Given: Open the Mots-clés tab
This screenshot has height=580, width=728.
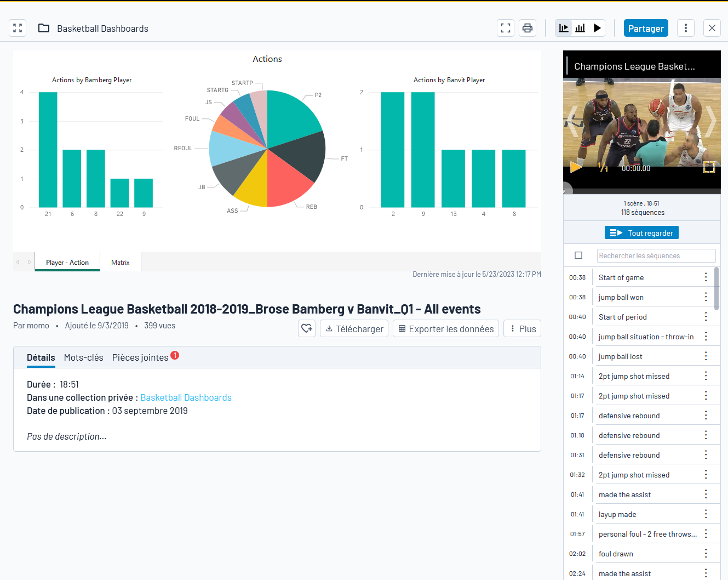Looking at the screenshot, I should pyautogui.click(x=83, y=357).
